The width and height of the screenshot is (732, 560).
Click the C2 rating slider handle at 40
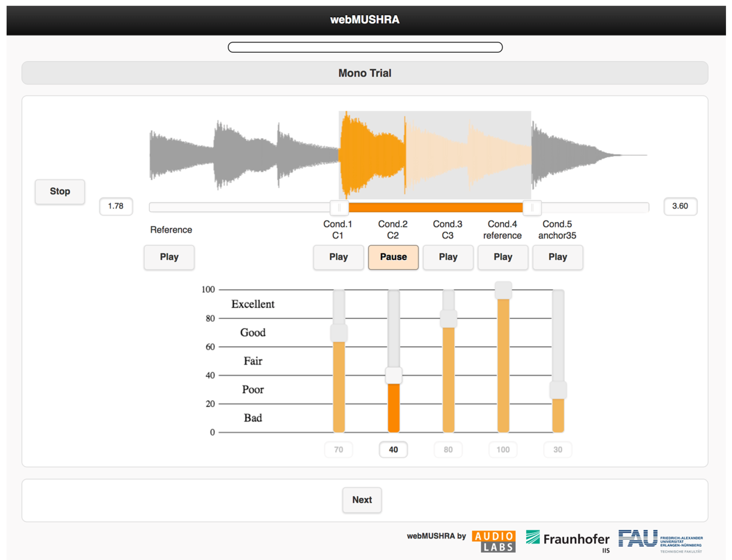tap(393, 375)
